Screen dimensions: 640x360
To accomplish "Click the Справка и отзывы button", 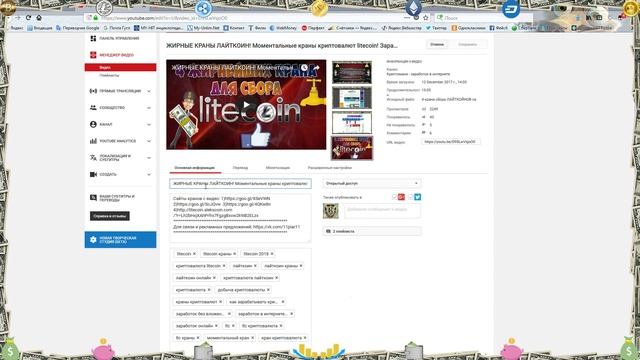I will click(110, 216).
